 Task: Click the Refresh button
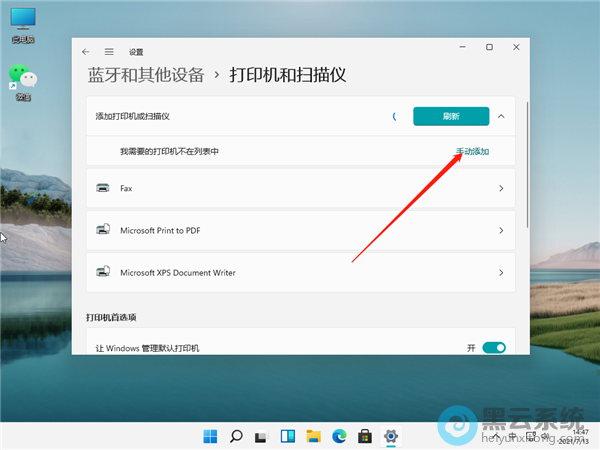coord(450,116)
